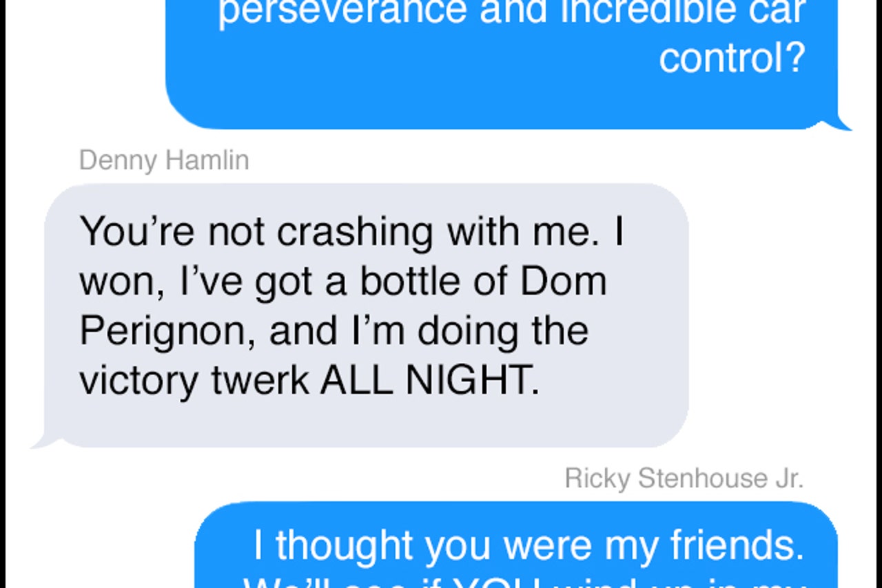The height and width of the screenshot is (588, 882).
Task: Click the words "ALL NIGHT" in grey message
Action: tap(429, 381)
